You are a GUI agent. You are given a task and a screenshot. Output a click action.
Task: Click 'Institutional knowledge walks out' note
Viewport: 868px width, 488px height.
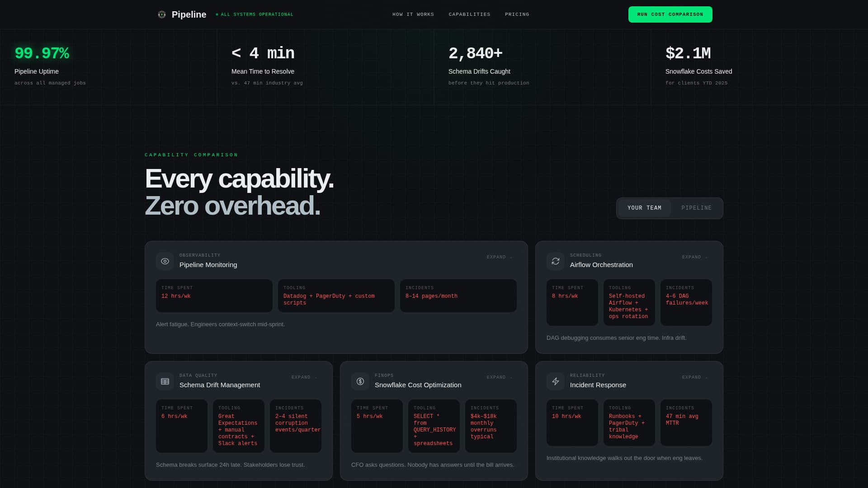[x=624, y=458]
